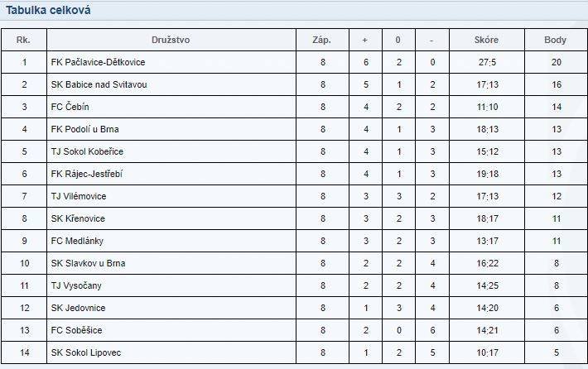Click the Tabulka celková heading

(48, 10)
